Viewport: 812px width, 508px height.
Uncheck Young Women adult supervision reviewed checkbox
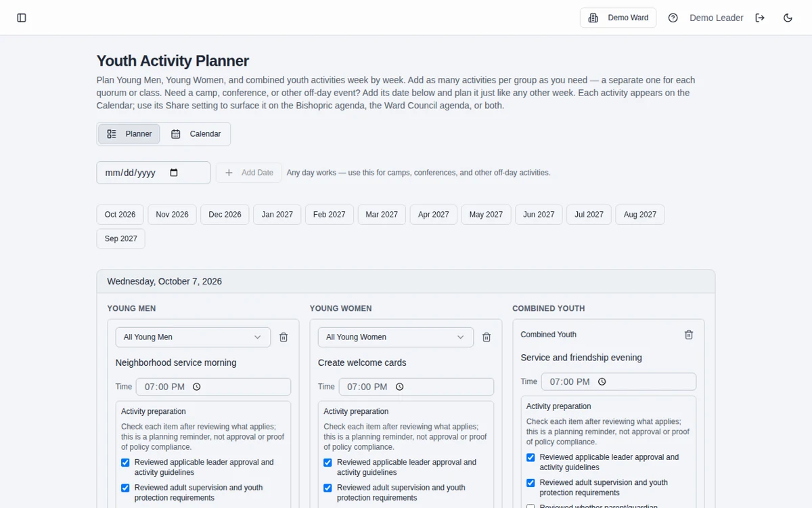328,488
